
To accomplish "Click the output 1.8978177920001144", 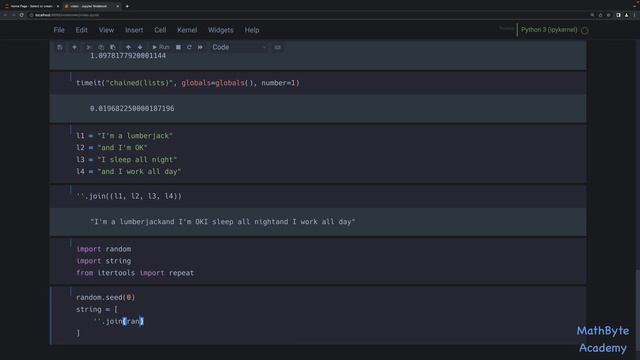I will click(128, 56).
